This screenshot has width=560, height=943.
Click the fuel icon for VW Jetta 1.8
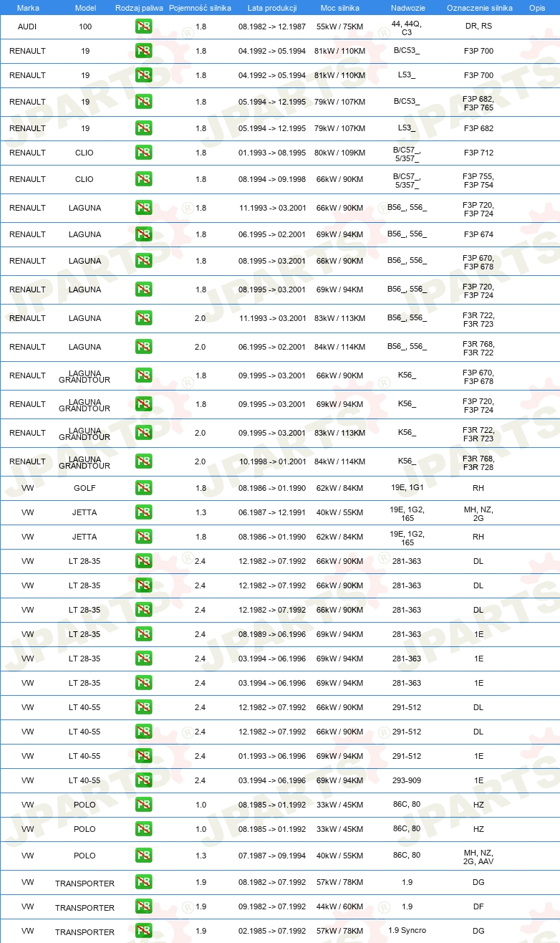pos(143,537)
